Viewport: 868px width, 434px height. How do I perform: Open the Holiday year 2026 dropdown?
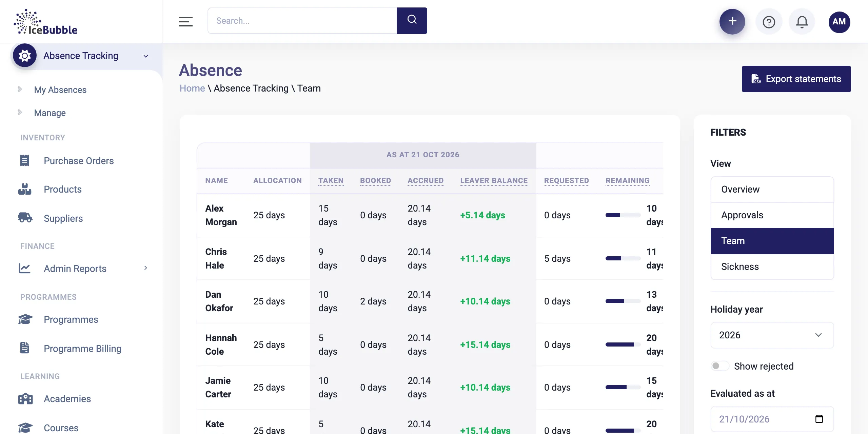(772, 335)
